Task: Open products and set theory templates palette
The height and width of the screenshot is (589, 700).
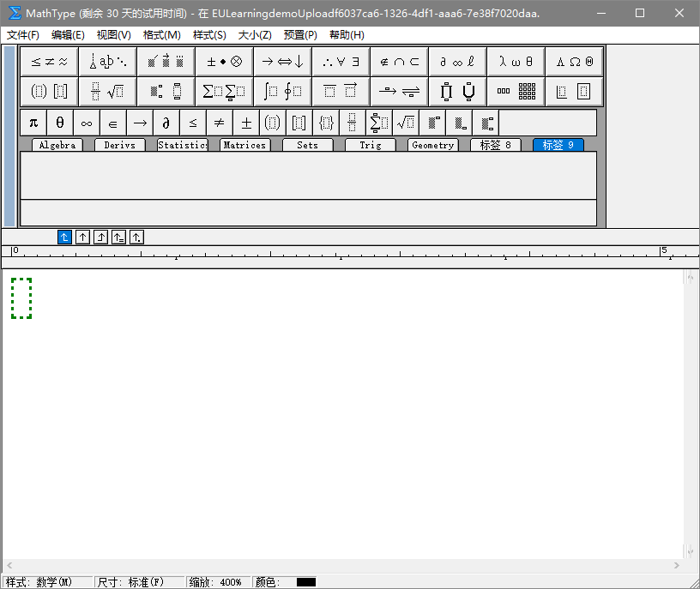Action: coord(457,92)
